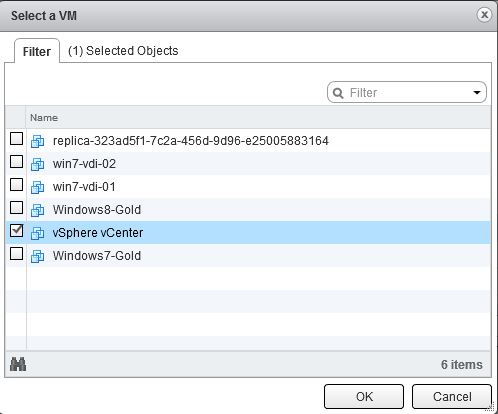Open the binoculars find tool
Viewport: 498px width, 414px height.
coord(18,364)
